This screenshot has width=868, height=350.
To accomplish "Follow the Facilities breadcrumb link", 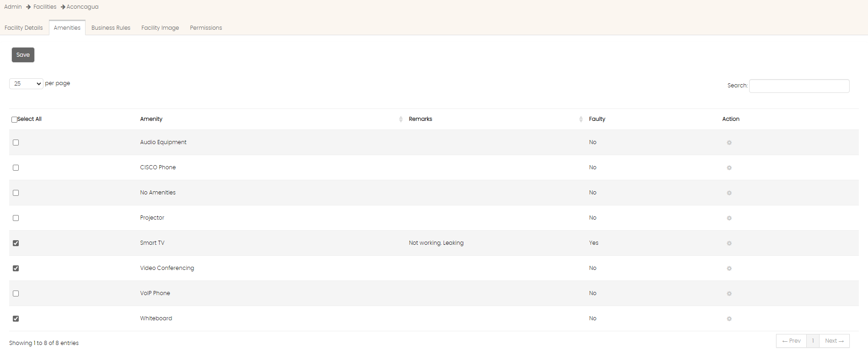I will [x=45, y=7].
